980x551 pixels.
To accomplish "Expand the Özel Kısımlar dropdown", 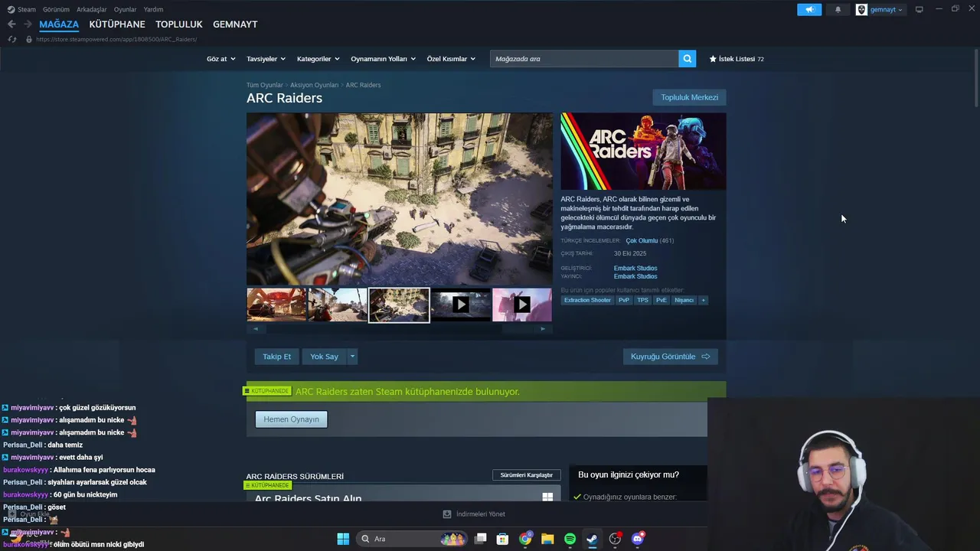I will tap(451, 59).
